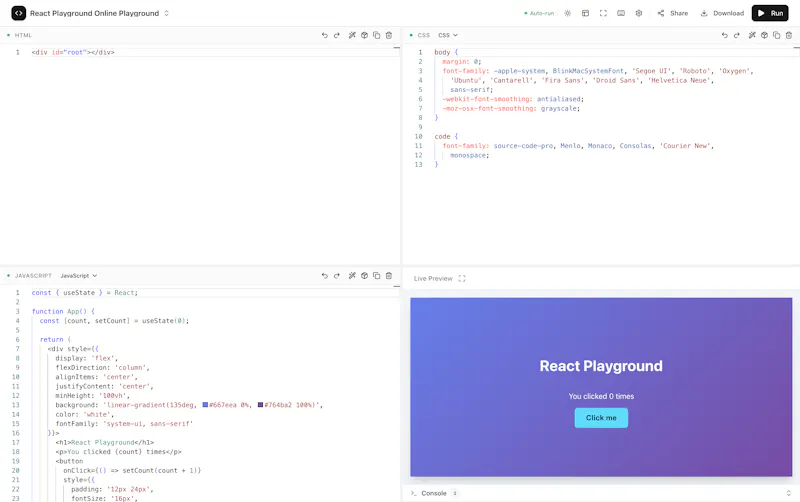Format code with JavaScript panel magic wand
This screenshot has height=502, width=800.
coord(352,275)
